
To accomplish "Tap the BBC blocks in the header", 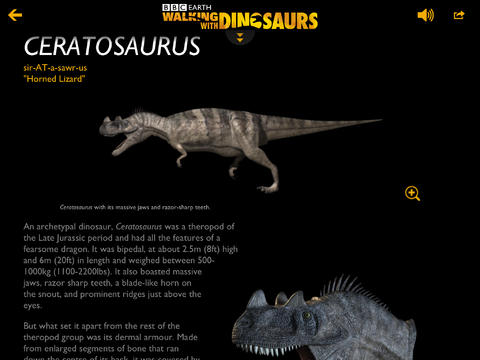I will [x=175, y=7].
